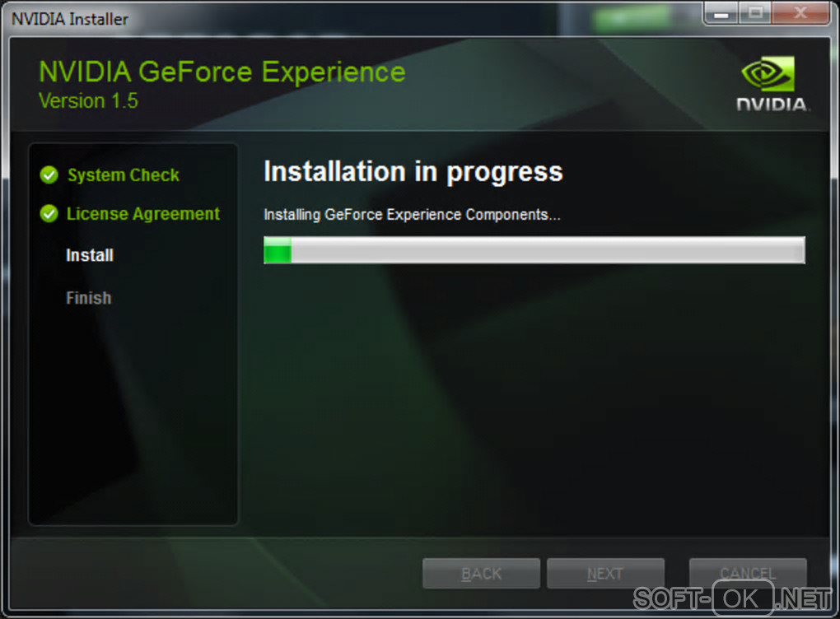Click the NVIDIA logo icon
Viewport: 840px width, 619px height.
click(772, 84)
